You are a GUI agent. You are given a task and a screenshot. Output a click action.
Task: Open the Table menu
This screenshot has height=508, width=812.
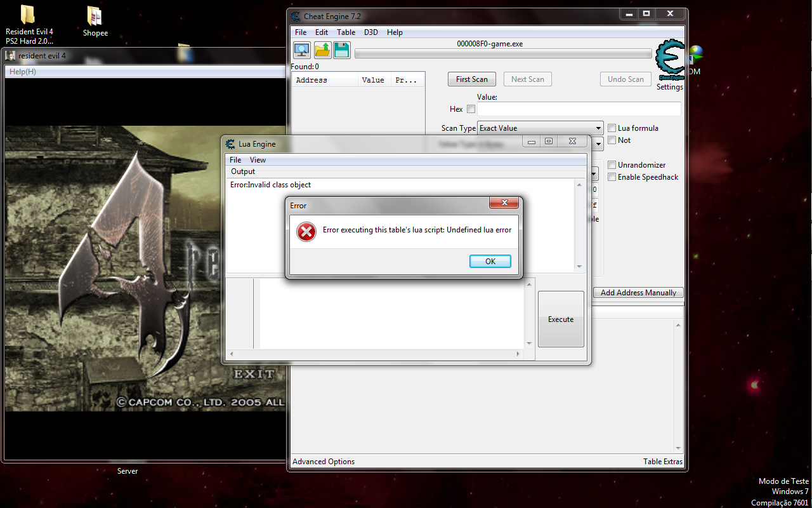coord(346,32)
